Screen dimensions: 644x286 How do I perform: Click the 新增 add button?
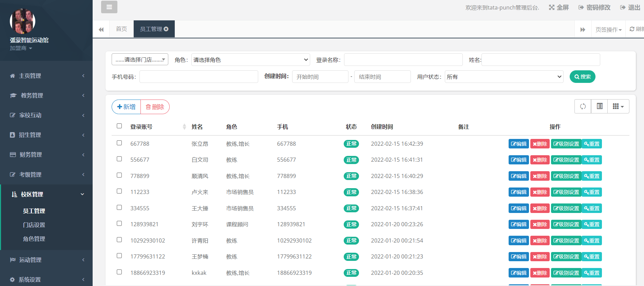tap(126, 107)
